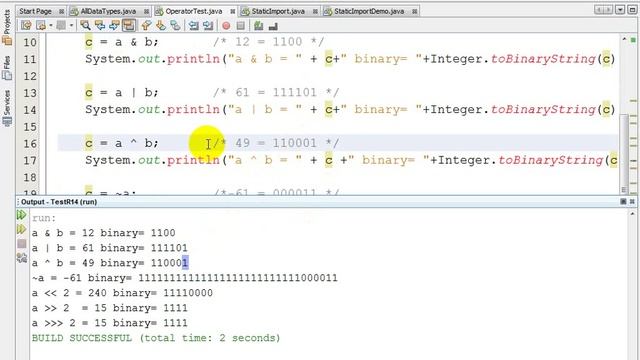
Task: Click the output line 'a ^ b = 49 binary= 110001'
Action: [x=110, y=263]
